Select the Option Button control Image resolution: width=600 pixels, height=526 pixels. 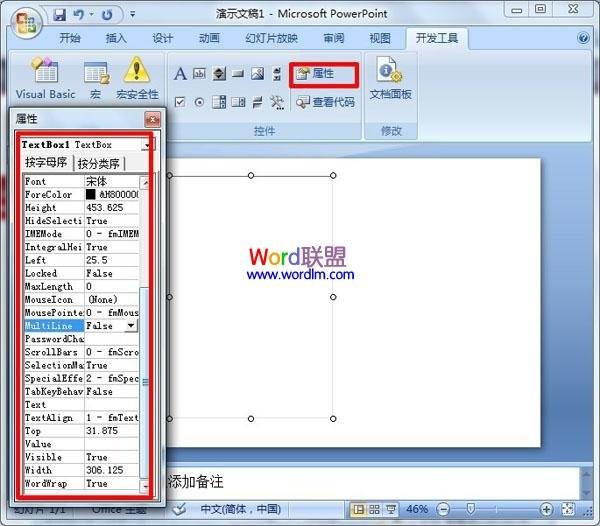199,102
